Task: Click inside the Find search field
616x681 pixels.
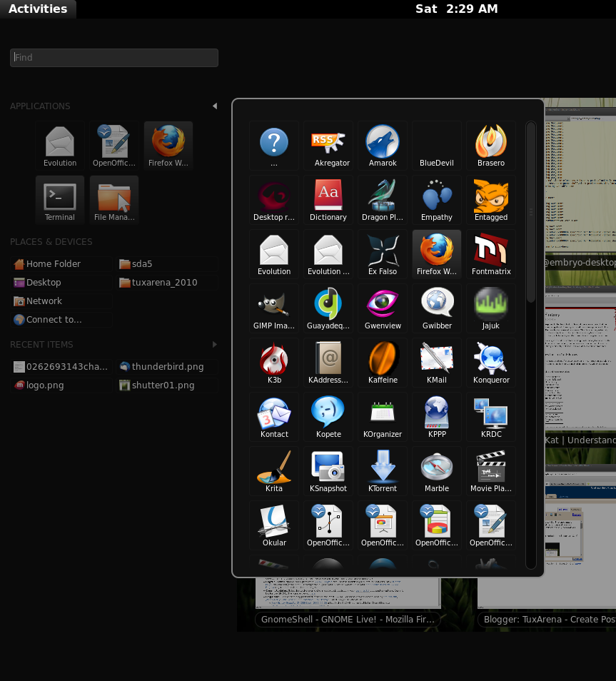Action: coord(113,57)
